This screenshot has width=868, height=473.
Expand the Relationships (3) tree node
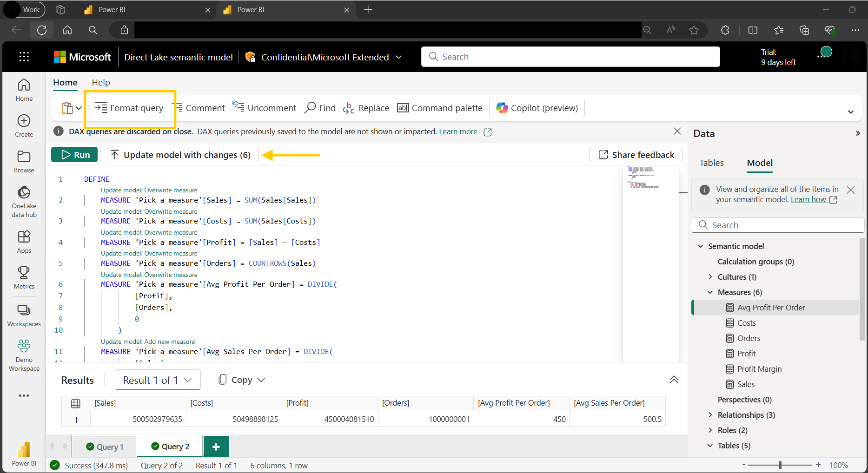tap(710, 415)
